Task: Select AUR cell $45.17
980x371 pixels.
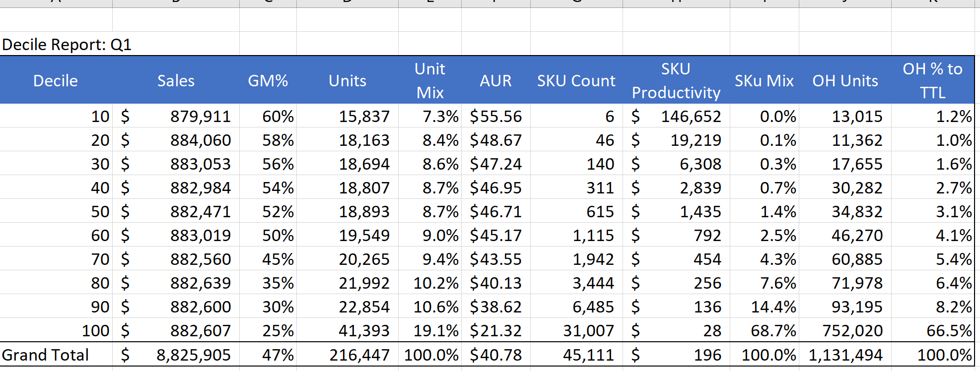Action: (x=496, y=235)
